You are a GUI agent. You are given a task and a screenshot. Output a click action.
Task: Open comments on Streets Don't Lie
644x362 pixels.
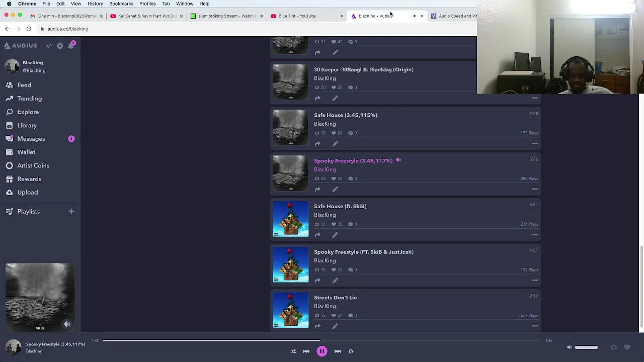click(x=353, y=315)
